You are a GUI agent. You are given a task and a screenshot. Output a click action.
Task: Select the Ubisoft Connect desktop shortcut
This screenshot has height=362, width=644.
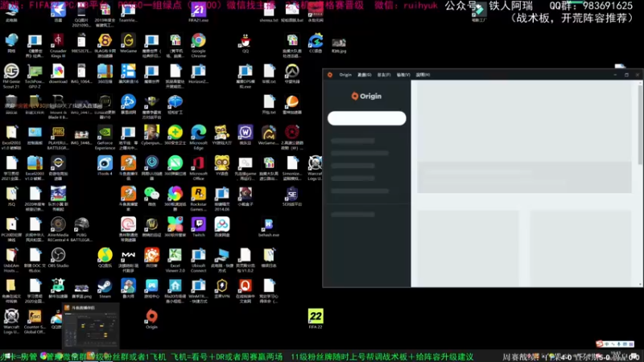click(x=198, y=260)
